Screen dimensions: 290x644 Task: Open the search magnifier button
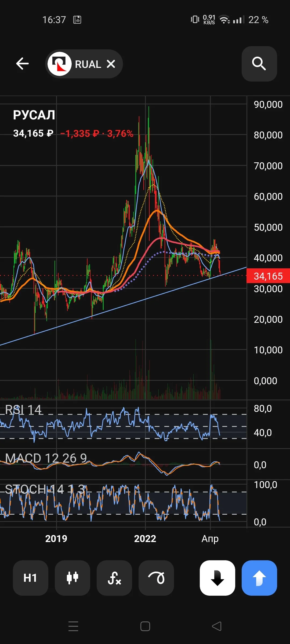(259, 64)
